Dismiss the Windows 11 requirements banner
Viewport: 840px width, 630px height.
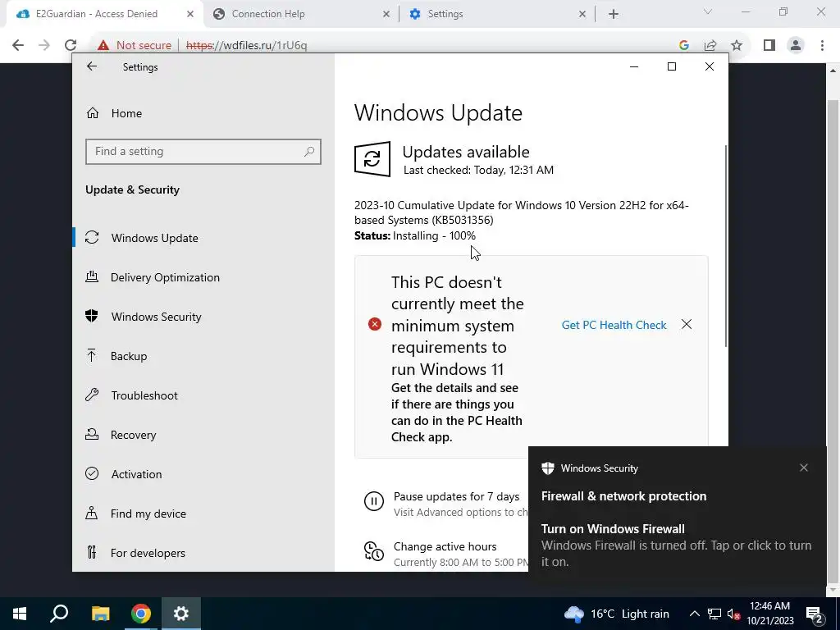tap(687, 324)
